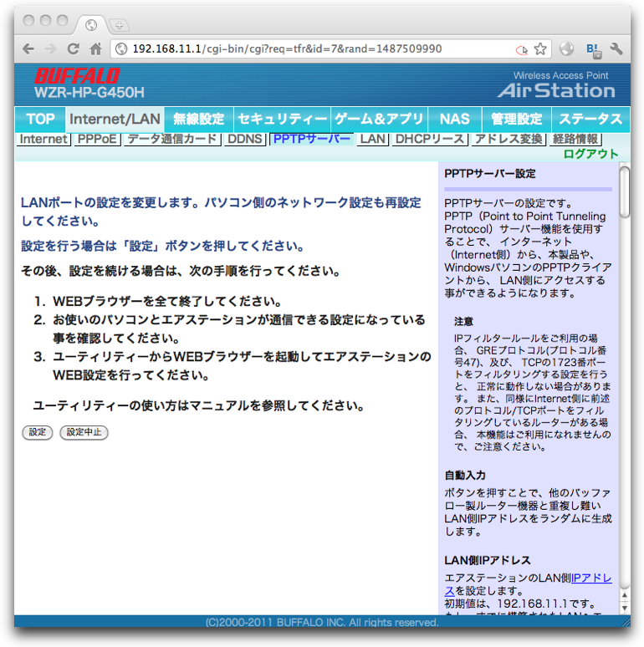The image size is (644, 647).
Task: View the ステータス tab
Action: click(590, 120)
